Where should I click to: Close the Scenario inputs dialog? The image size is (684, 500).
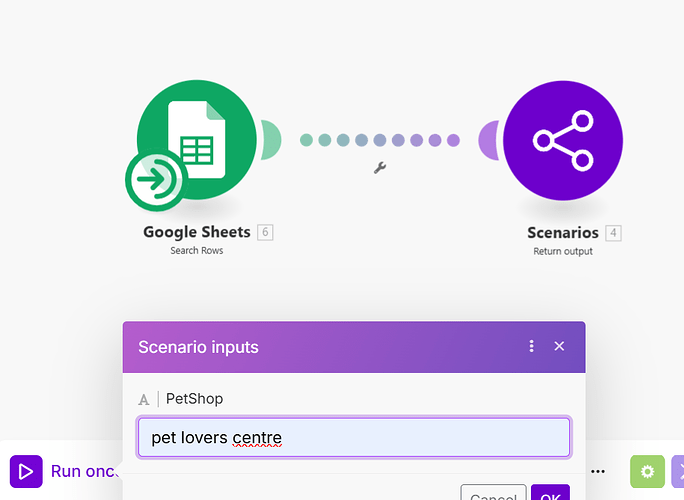pos(559,346)
